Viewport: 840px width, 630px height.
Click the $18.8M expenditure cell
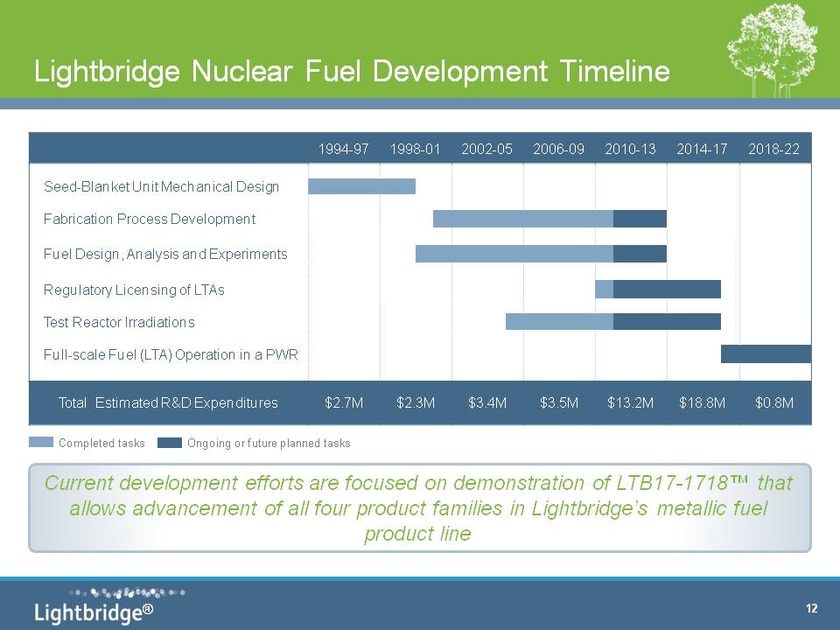703,402
